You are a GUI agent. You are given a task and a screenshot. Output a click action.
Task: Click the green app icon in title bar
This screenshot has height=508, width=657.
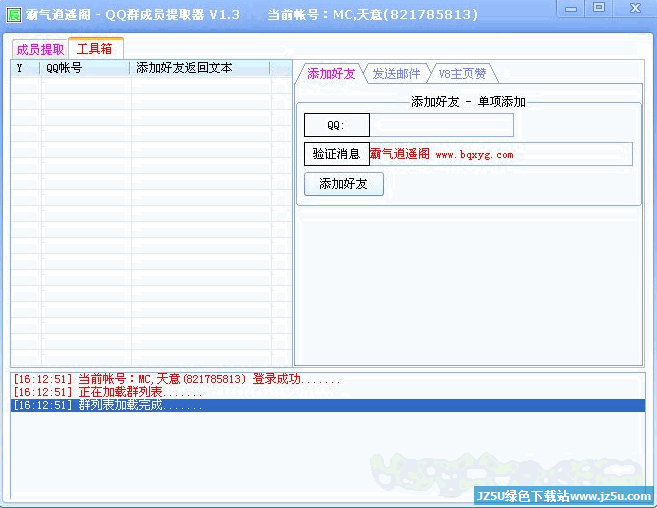coord(14,16)
